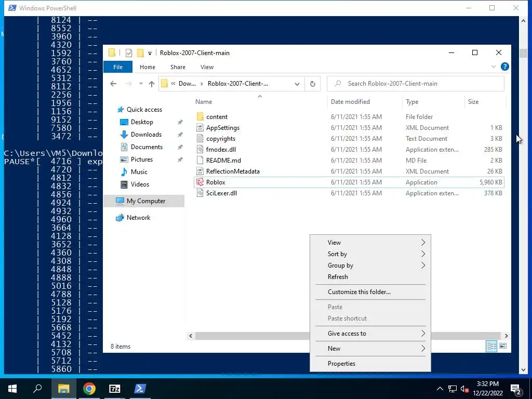Choose Refresh in context menu
The image size is (532, 399).
[x=370, y=277]
